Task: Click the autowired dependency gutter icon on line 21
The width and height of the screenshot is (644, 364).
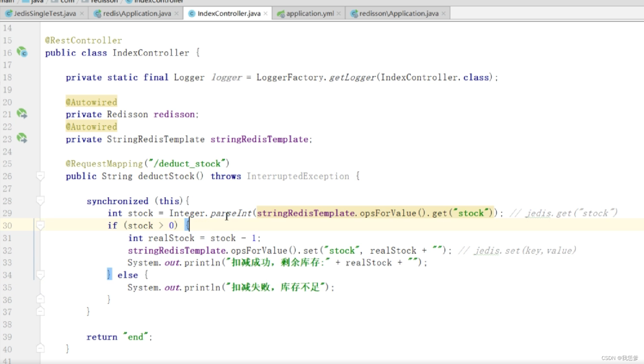Action: (x=22, y=113)
